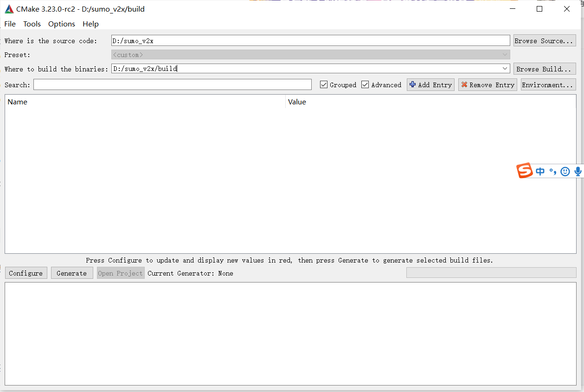
Task: Click into the Search field
Action: pyautogui.click(x=173, y=84)
